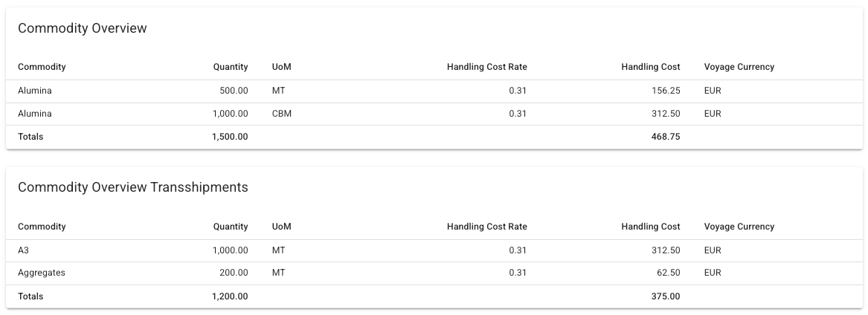Click the UoM header in Transshipments table
The image size is (868, 315).
281,227
